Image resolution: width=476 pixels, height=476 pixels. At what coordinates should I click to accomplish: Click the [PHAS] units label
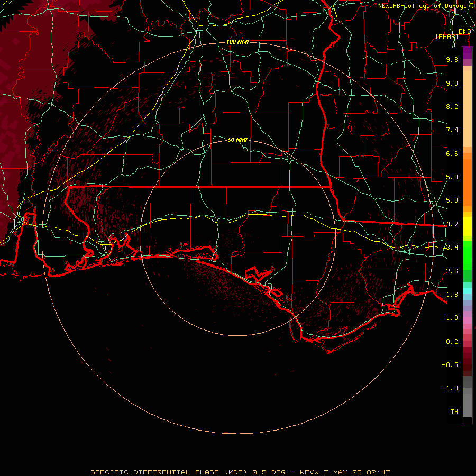(447, 36)
